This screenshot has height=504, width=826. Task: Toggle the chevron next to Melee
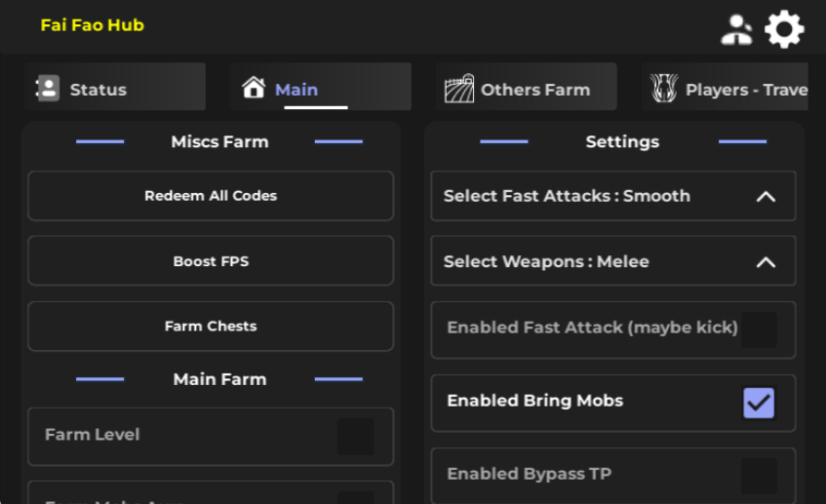(766, 262)
